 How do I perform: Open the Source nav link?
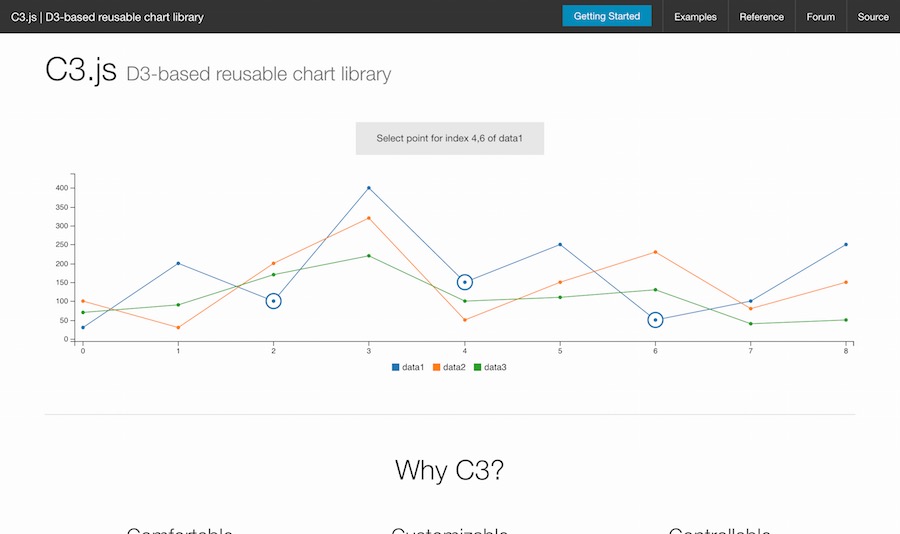pos(873,17)
